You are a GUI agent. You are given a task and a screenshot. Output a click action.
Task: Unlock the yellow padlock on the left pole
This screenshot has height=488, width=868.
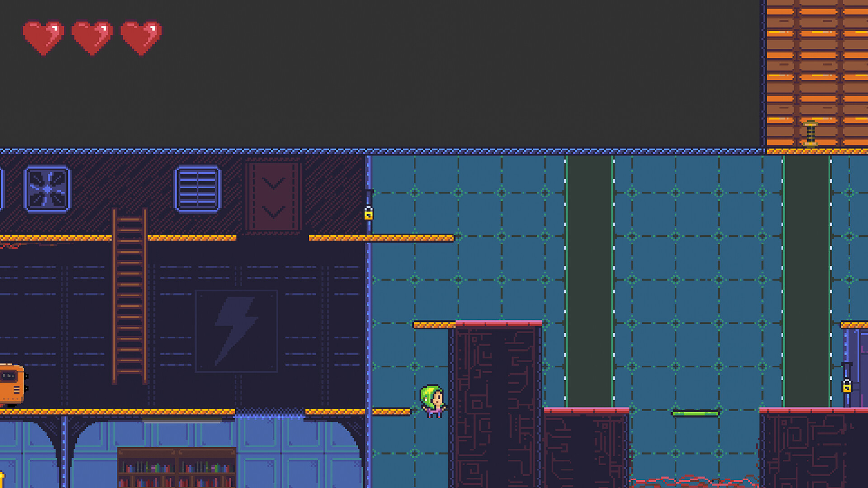point(369,216)
